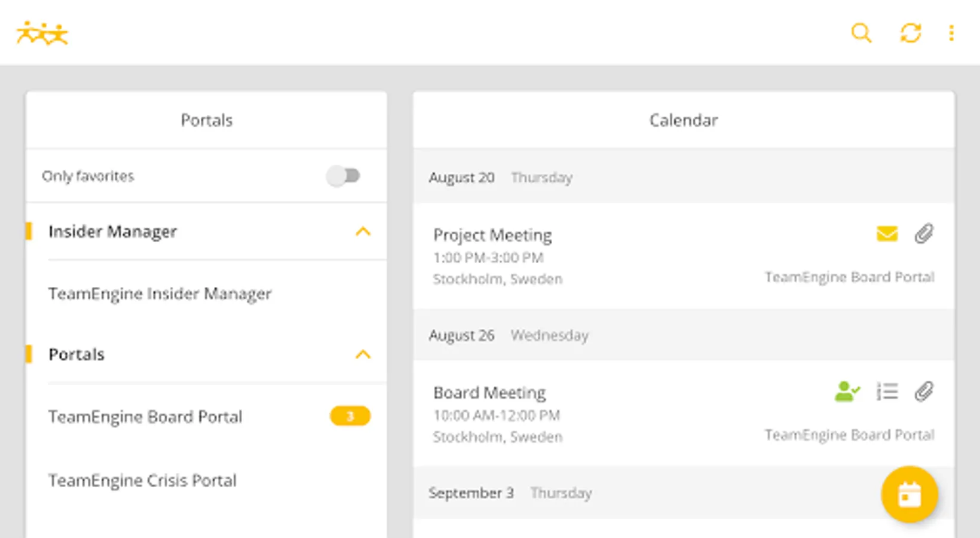The image size is (980, 538).
Task: Open TeamEngine Insider Manager
Action: click(160, 294)
